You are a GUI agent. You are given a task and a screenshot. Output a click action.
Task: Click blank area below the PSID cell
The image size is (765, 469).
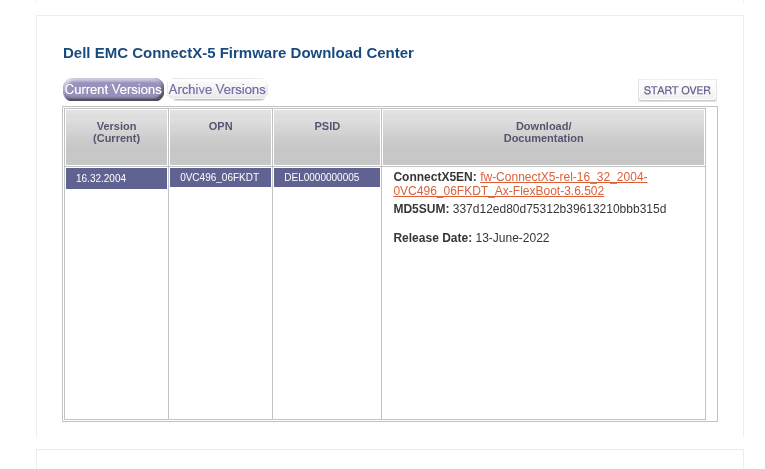[327, 300]
